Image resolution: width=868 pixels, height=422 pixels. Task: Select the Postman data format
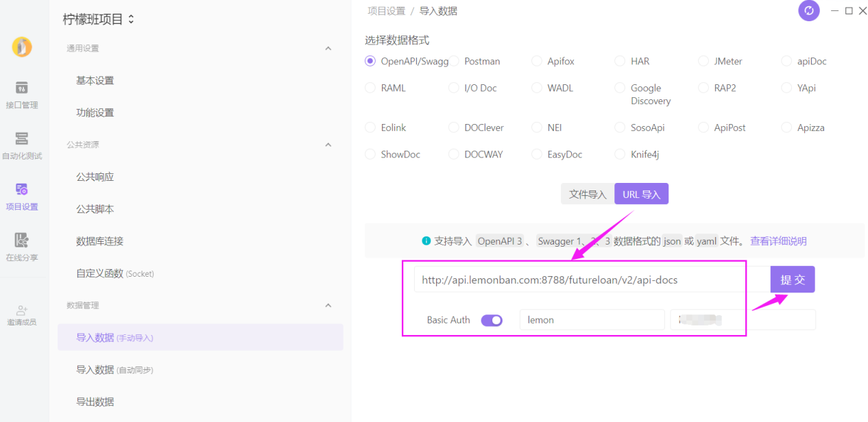point(453,61)
